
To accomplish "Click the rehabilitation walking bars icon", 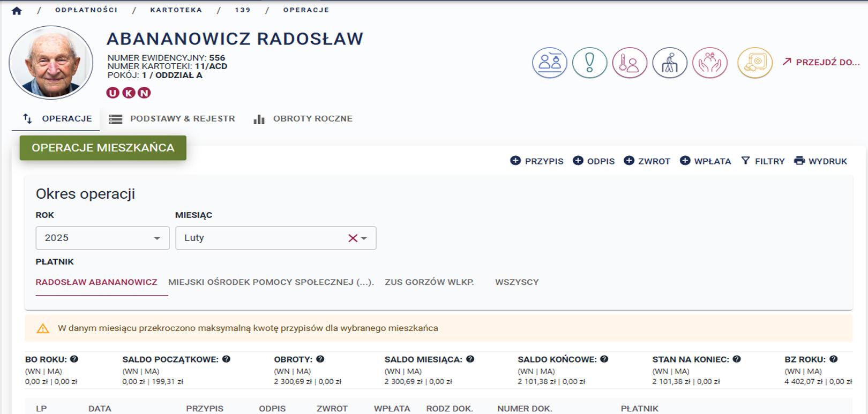I will click(670, 63).
